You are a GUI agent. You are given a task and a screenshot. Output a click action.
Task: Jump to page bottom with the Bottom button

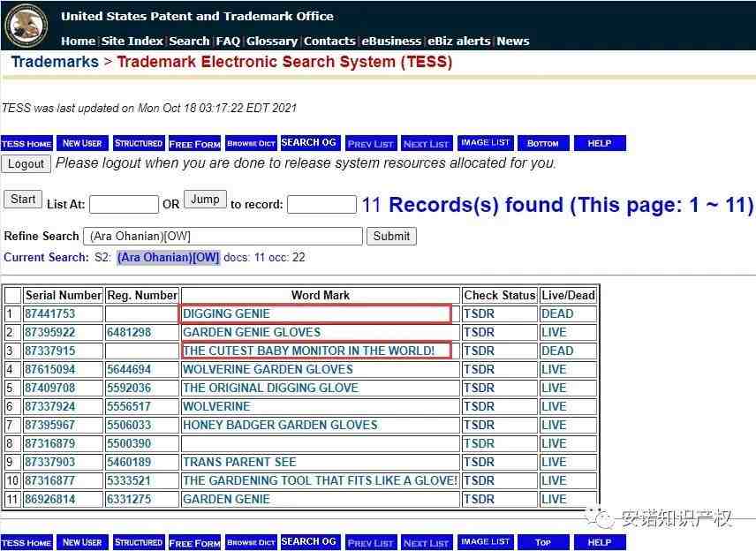coord(543,143)
